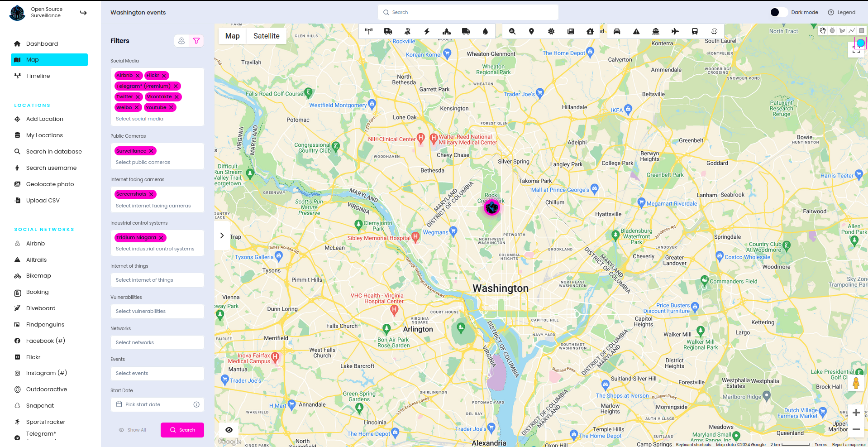868x447 pixels.
Task: Toggle the eye visibility button on map
Action: coord(229,430)
